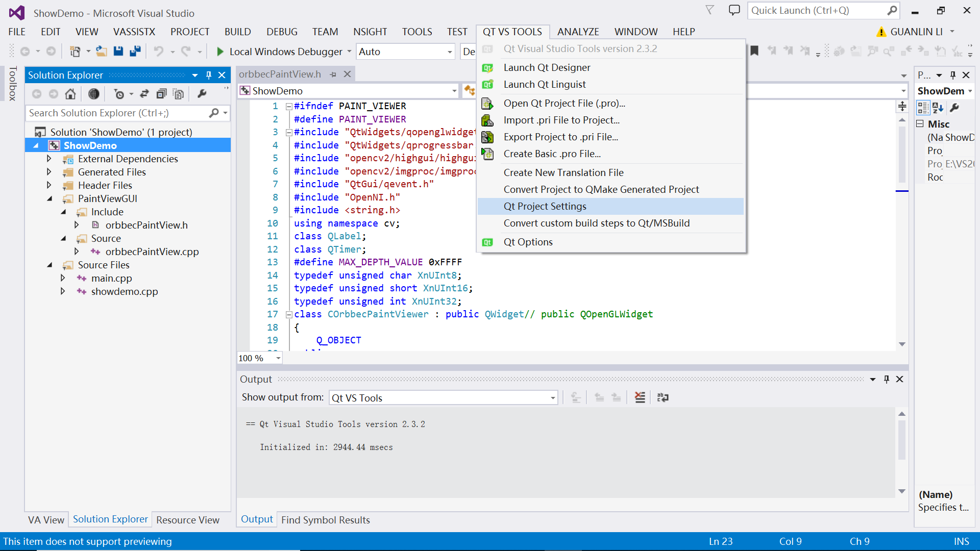Click the Clear All output icon
980x551 pixels.
tap(640, 397)
